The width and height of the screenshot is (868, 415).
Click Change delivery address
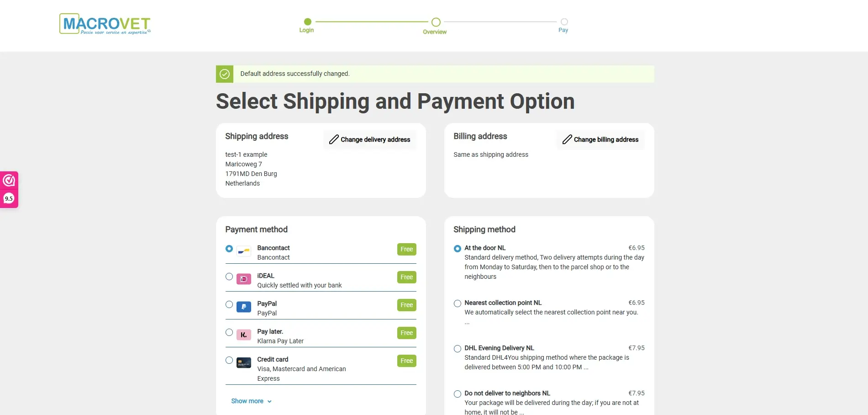pos(375,139)
